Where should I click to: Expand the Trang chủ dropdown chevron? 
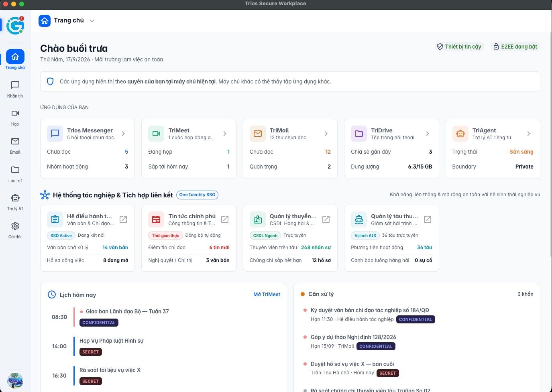point(92,21)
